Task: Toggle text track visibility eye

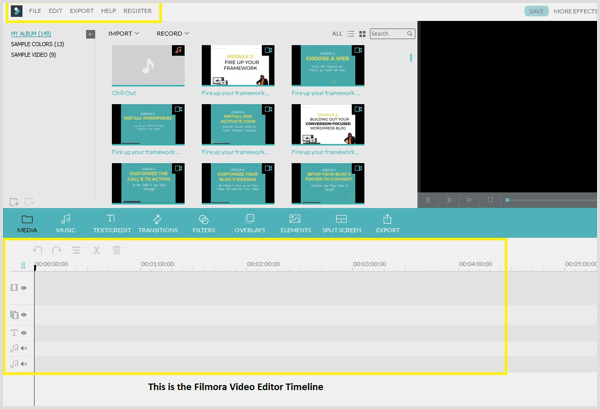Action: [24, 333]
